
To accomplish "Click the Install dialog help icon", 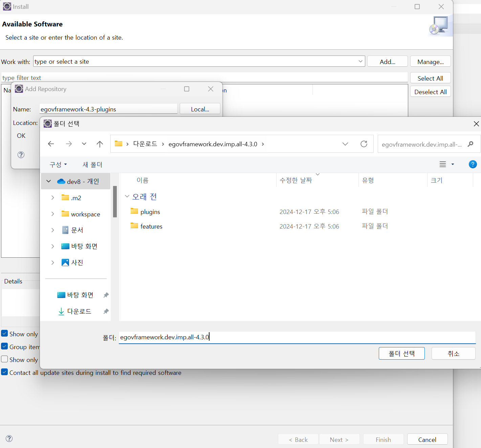I will pos(9,439).
